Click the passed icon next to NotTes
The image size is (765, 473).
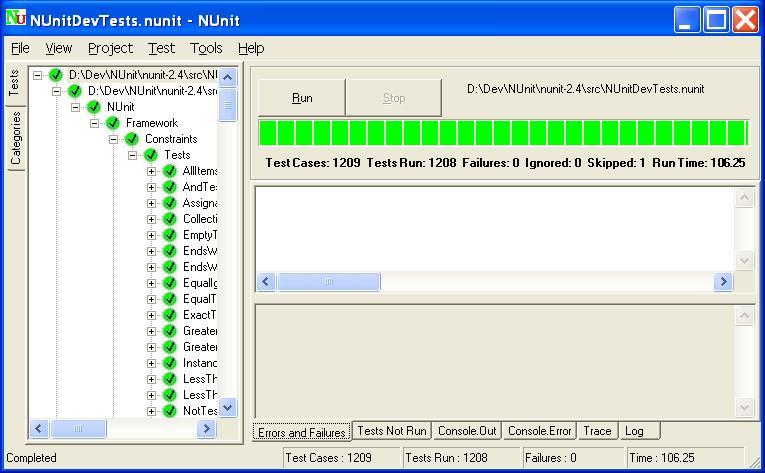point(169,411)
